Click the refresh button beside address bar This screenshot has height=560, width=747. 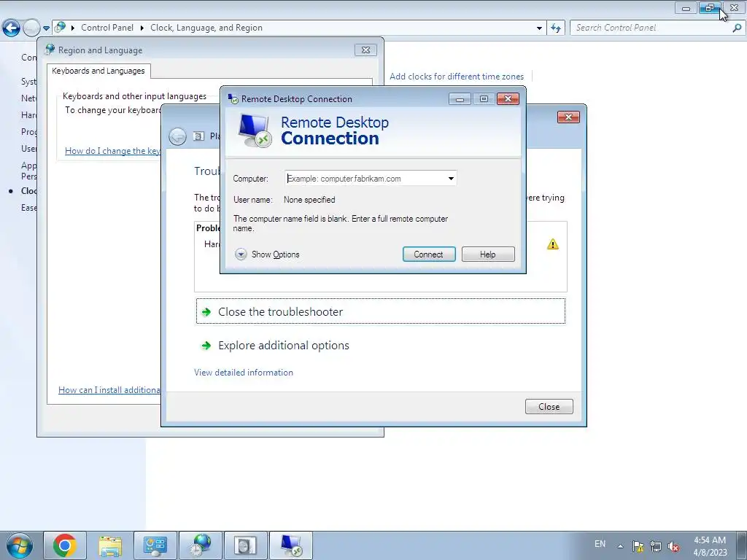[555, 28]
